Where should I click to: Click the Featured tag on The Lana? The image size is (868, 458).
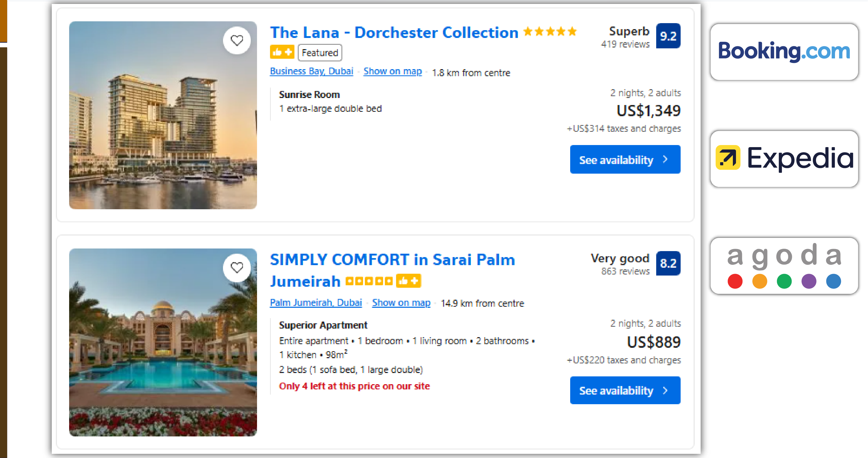(319, 53)
